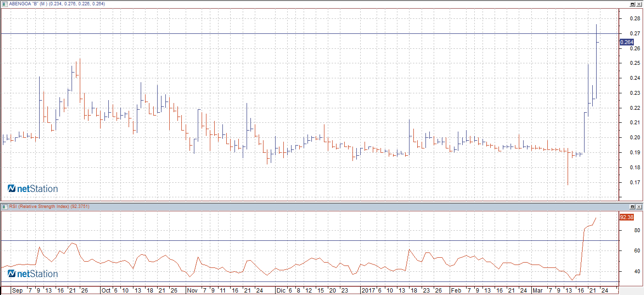644x295 pixels.
Task: Close the RSI indicator panel
Action: coord(639,206)
